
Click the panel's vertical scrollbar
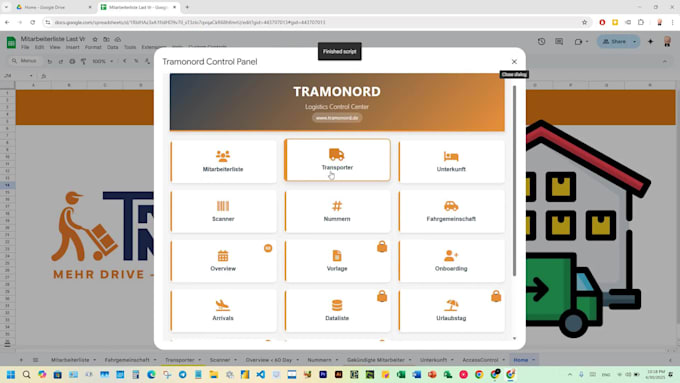tap(514, 180)
